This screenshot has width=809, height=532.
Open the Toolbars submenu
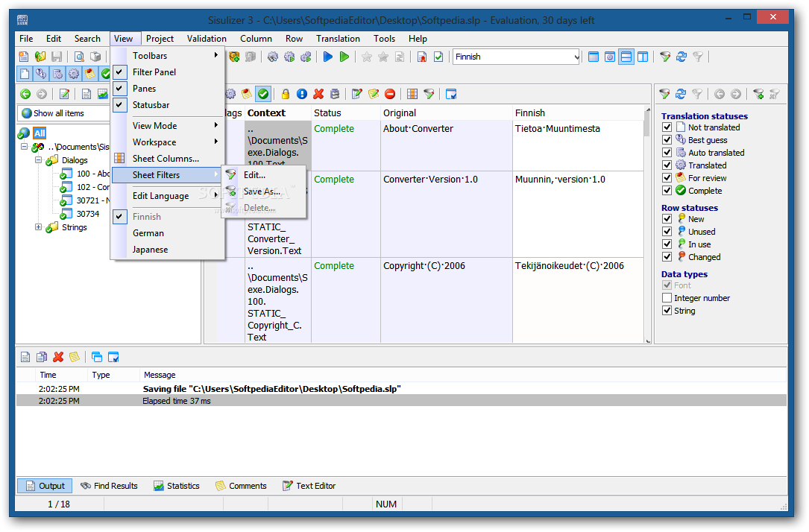click(168, 56)
